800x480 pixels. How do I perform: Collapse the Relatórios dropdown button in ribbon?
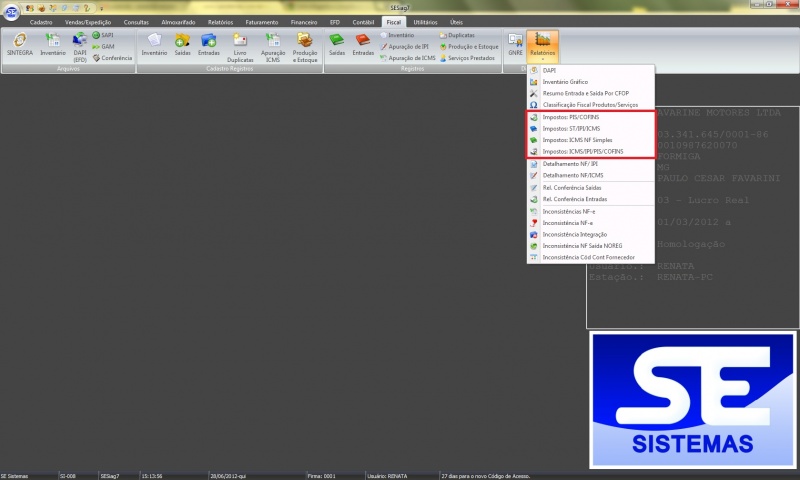(544, 47)
